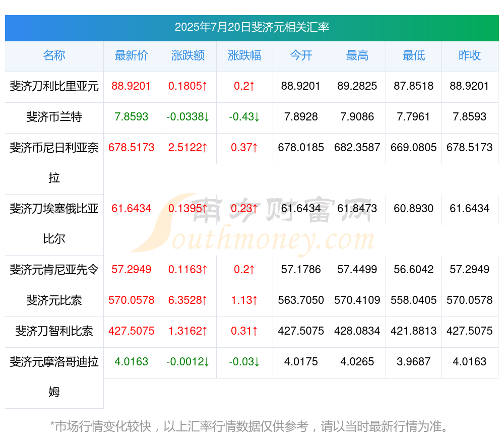
Task: Click high value 4.0265
Action: click(x=357, y=361)
